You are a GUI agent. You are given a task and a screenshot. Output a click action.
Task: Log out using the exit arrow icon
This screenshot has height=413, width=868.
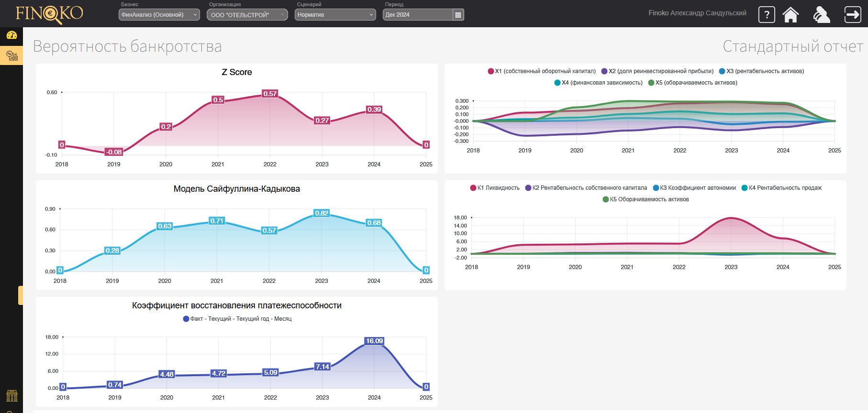coord(853,14)
